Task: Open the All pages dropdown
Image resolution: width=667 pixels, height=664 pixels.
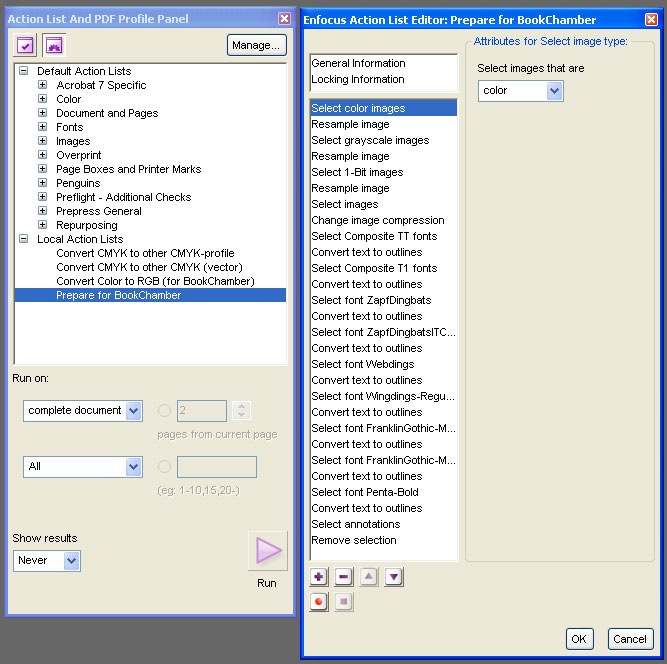Action: 83,467
